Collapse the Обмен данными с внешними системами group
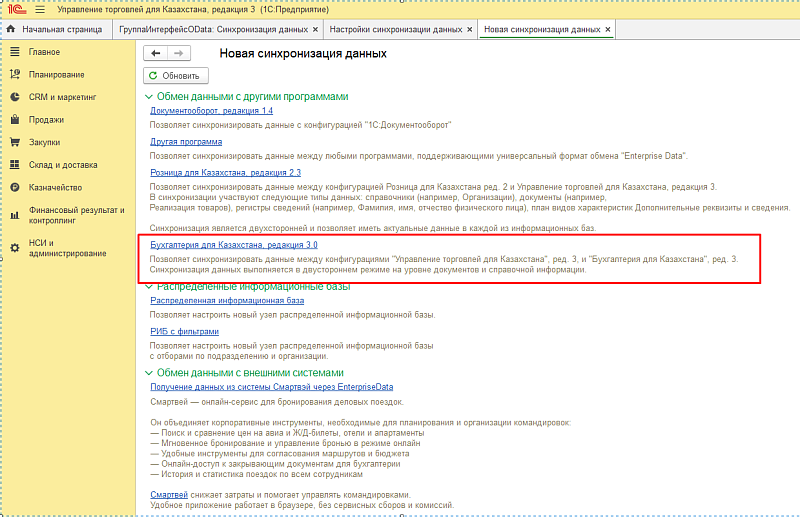800x517 pixels. 149,373
